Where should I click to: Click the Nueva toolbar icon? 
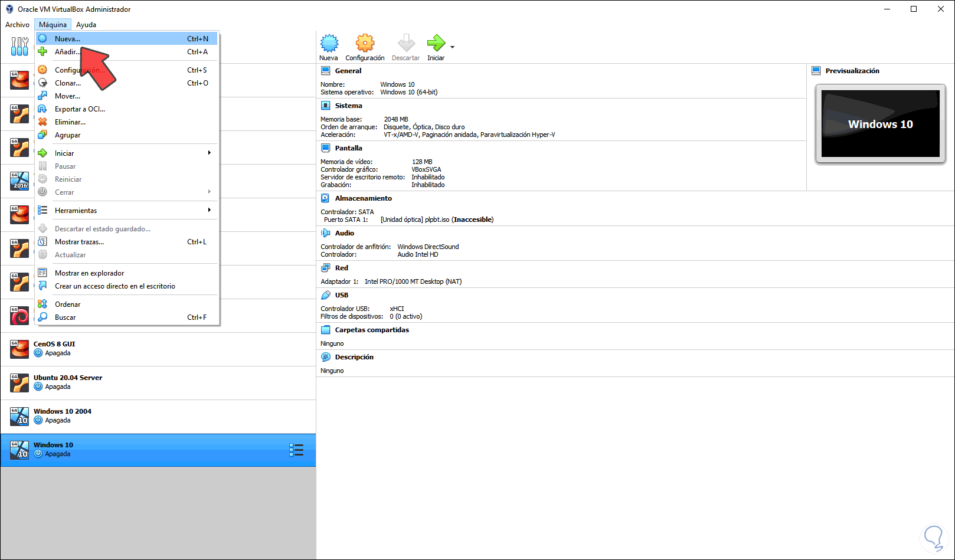pos(329,43)
